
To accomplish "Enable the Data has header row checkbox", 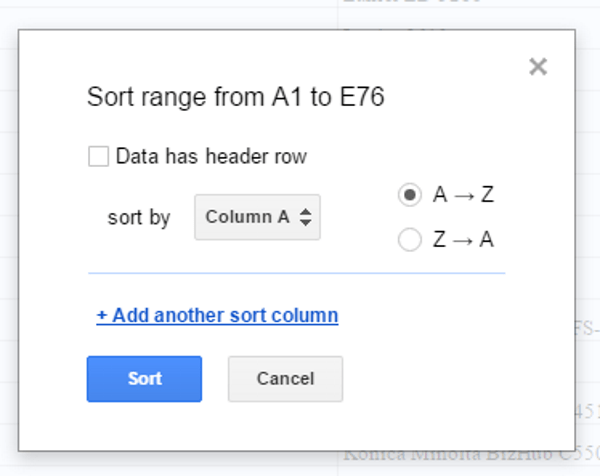I will click(98, 156).
